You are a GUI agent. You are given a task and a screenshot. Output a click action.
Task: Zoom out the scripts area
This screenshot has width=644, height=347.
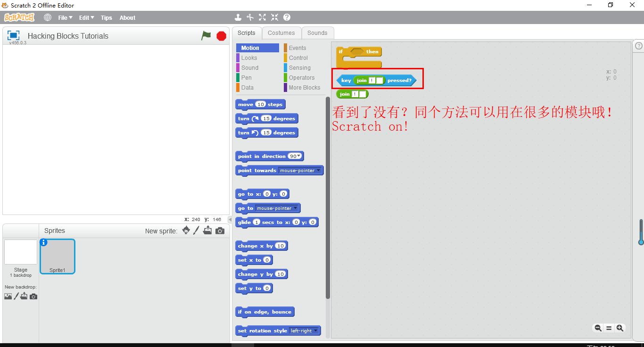[x=598, y=328]
